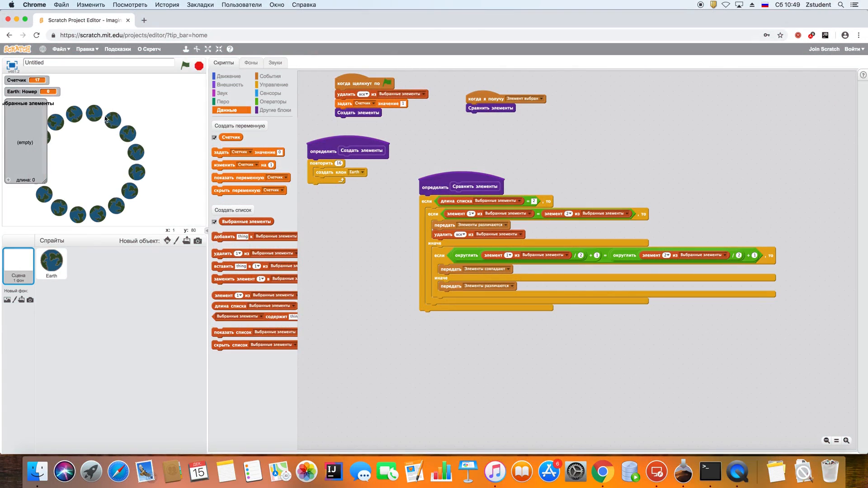Open the Правка dropdown menu
This screenshot has width=868, height=488.
[87, 49]
